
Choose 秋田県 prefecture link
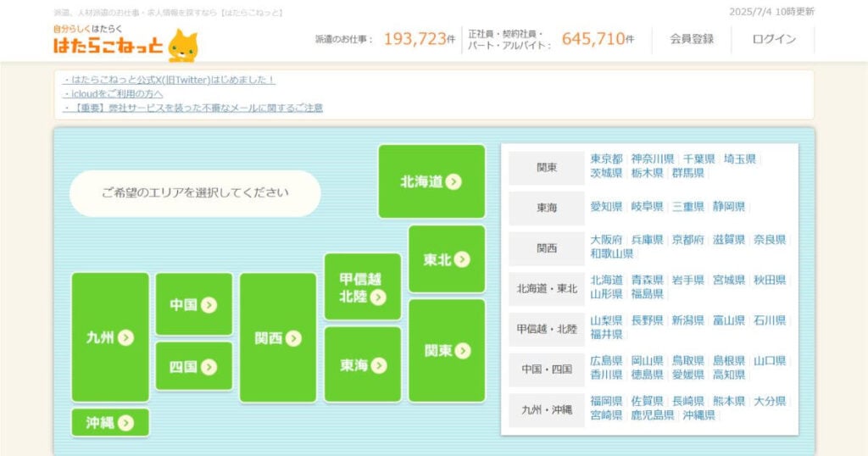(770, 280)
